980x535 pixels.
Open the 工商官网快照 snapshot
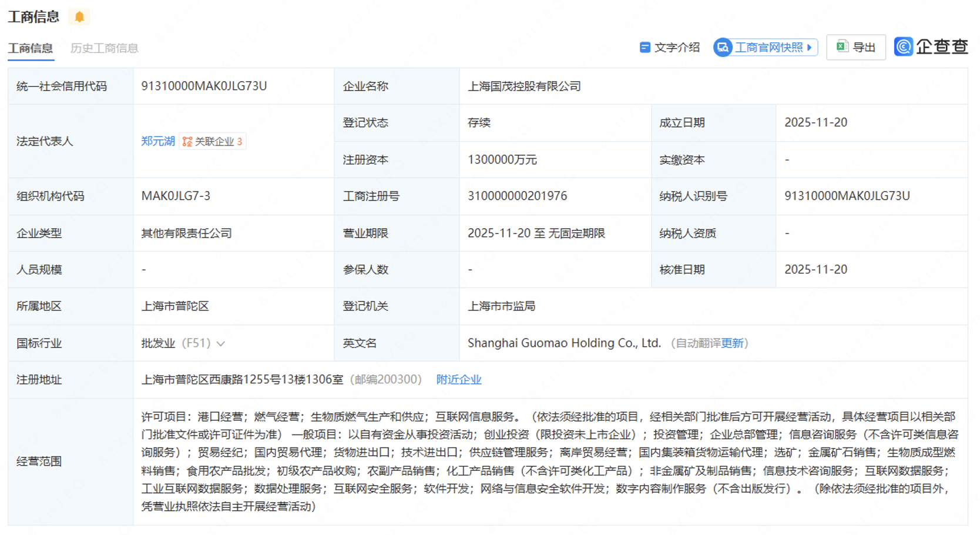(764, 48)
